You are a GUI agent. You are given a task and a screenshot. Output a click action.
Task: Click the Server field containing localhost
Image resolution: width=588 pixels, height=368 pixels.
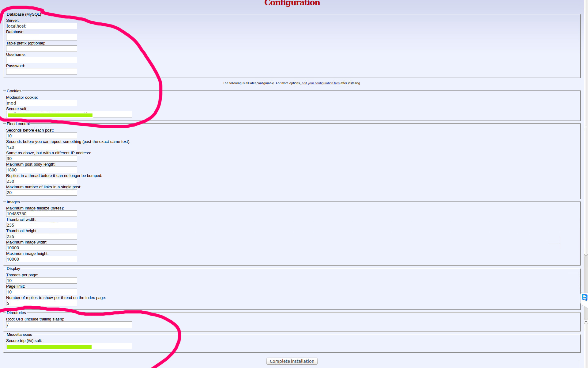(42, 26)
